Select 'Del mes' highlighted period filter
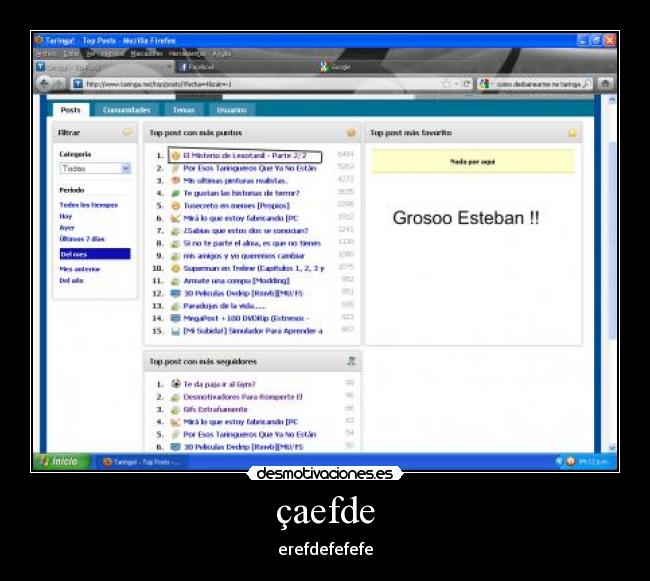The height and width of the screenshot is (581, 650). click(x=95, y=254)
